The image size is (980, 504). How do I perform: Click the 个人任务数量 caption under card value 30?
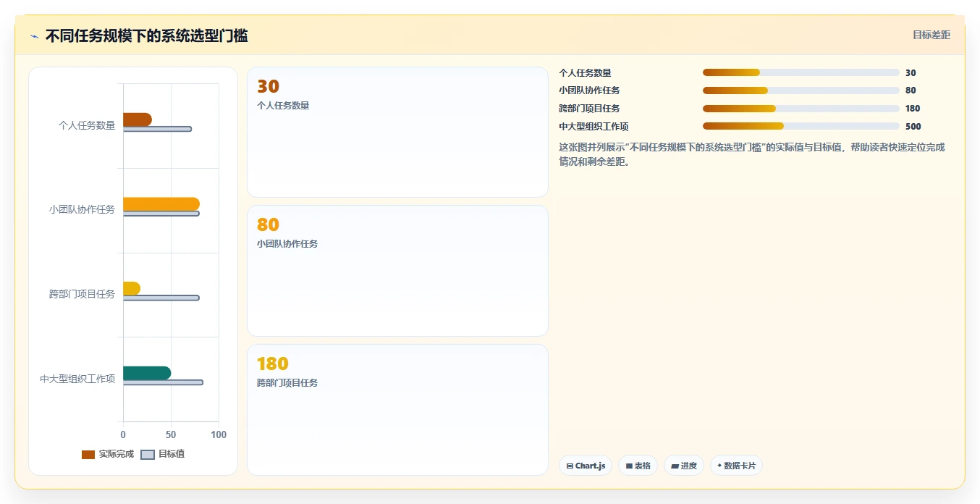coord(283,106)
